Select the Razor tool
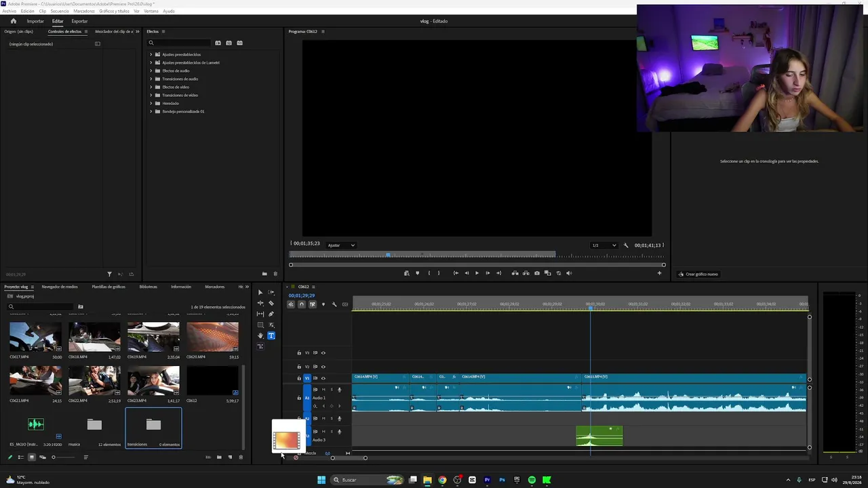The width and height of the screenshot is (868, 488). click(x=271, y=303)
